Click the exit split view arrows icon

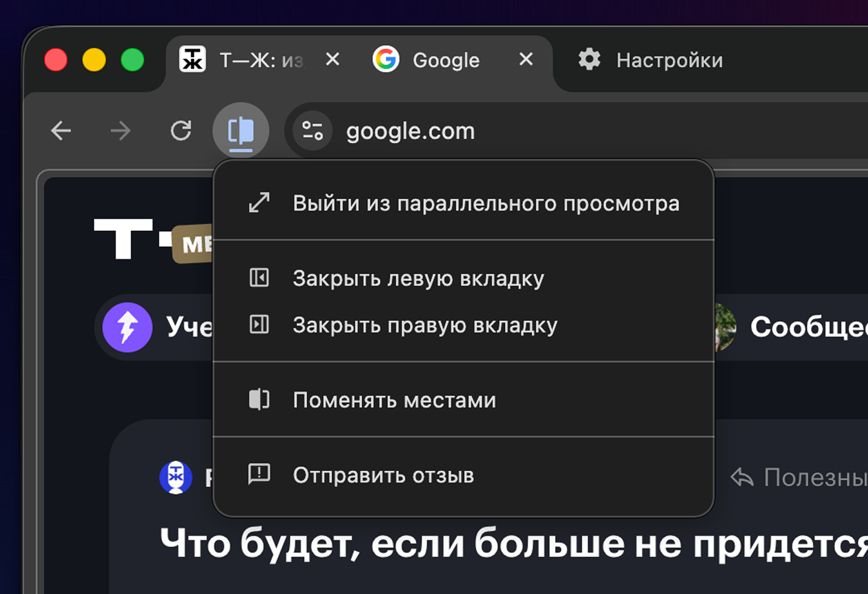[259, 203]
